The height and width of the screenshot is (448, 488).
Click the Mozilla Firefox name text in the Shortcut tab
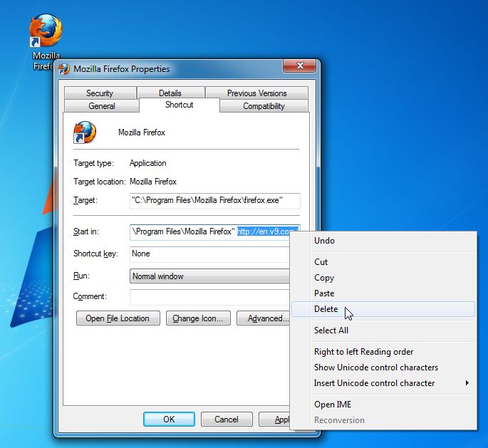click(142, 132)
